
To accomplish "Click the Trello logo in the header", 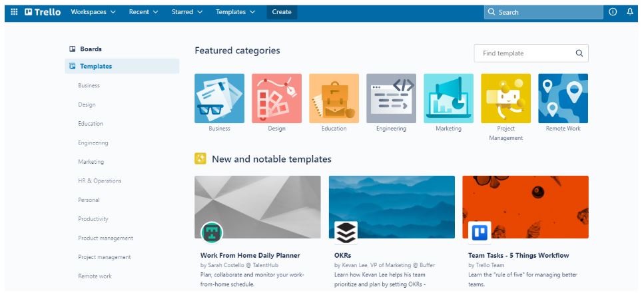I will coord(43,12).
